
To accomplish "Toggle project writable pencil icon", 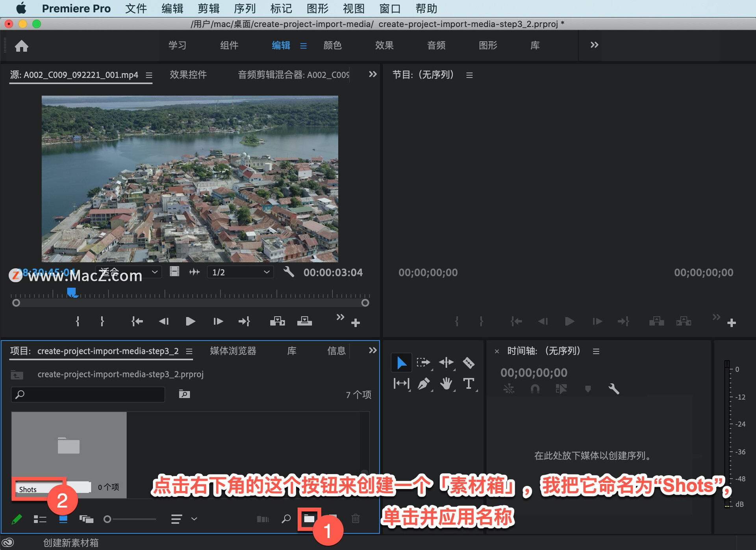I will click(17, 519).
